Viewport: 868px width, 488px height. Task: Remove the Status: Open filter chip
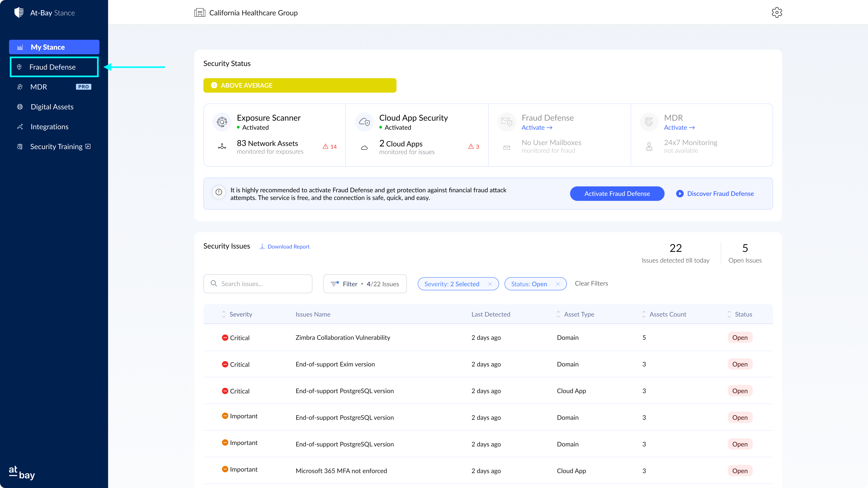point(558,284)
